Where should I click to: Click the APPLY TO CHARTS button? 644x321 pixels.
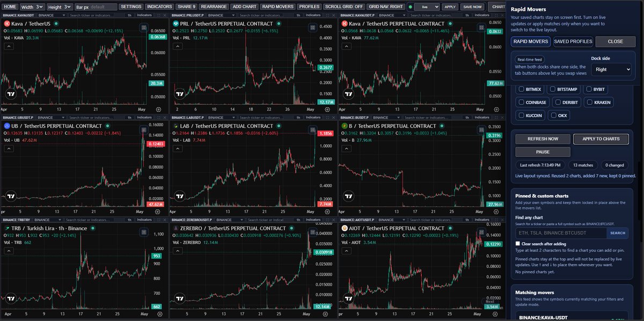pos(601,138)
